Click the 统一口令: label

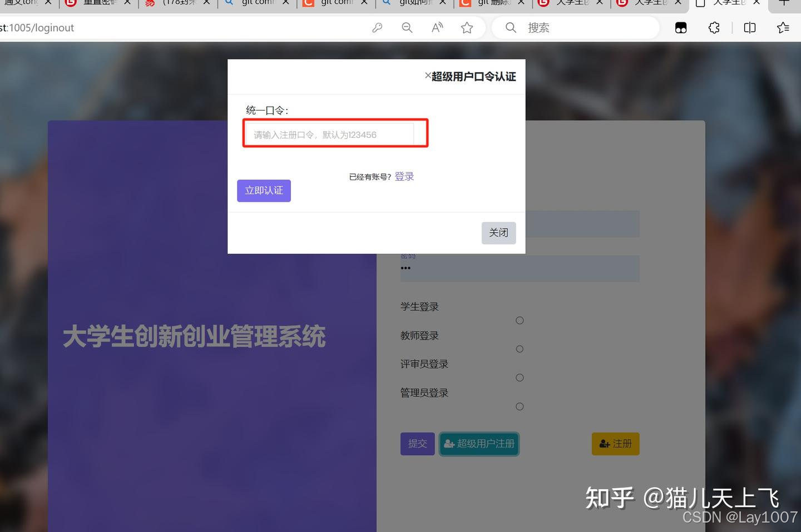point(267,111)
